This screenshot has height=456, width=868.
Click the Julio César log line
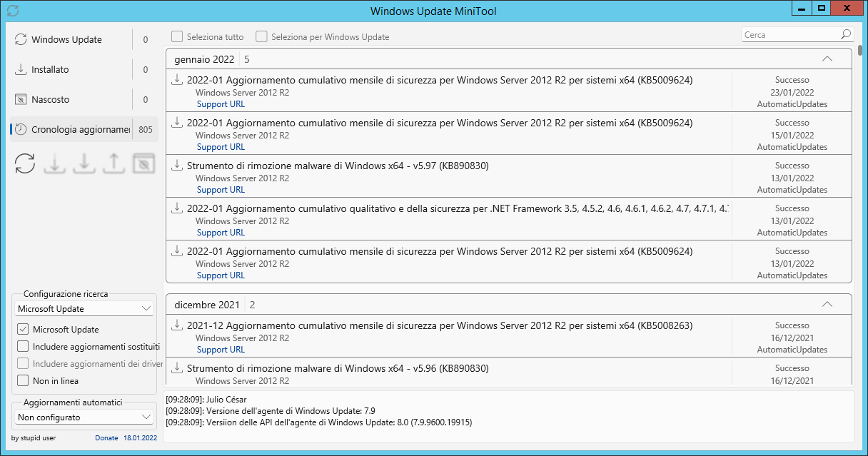[206, 400]
